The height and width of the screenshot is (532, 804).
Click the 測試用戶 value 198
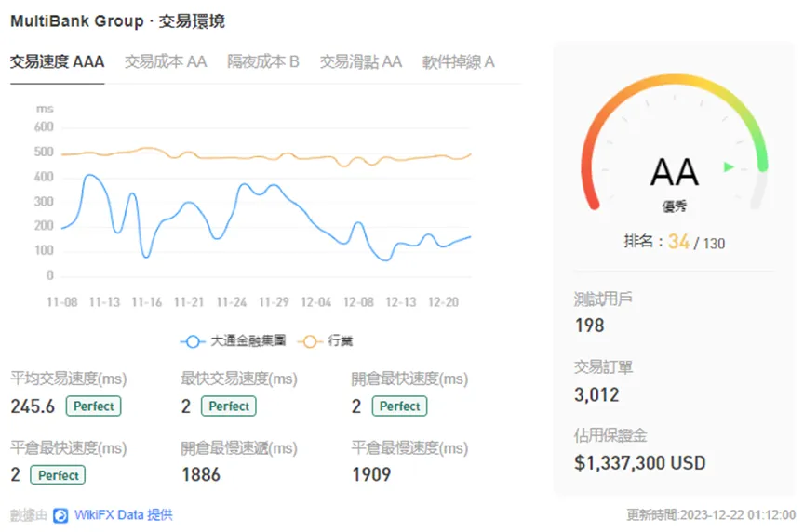(x=590, y=326)
